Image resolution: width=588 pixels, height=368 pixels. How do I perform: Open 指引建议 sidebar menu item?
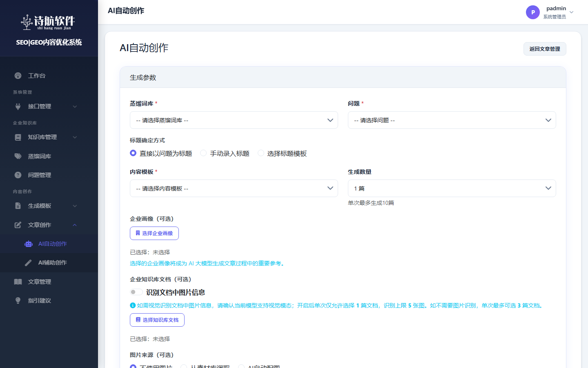point(49,301)
